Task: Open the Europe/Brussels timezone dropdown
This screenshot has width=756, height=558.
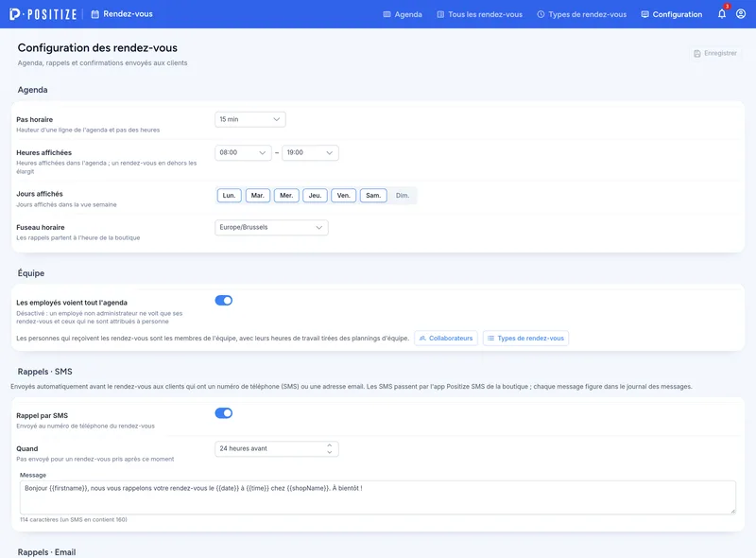Action: coord(271,227)
